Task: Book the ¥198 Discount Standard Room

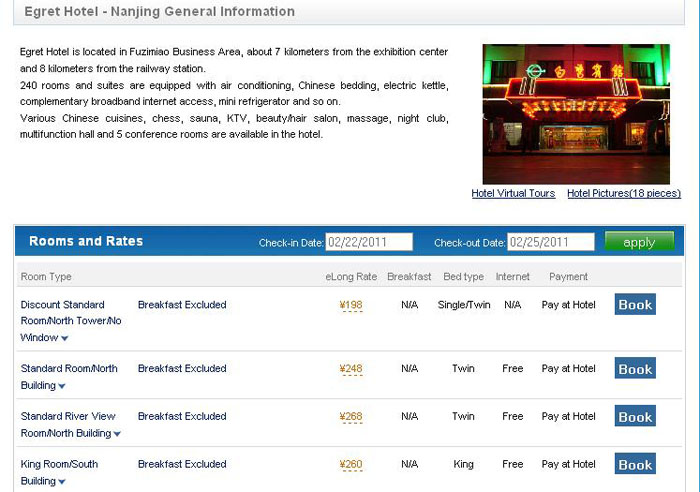Action: [x=635, y=304]
